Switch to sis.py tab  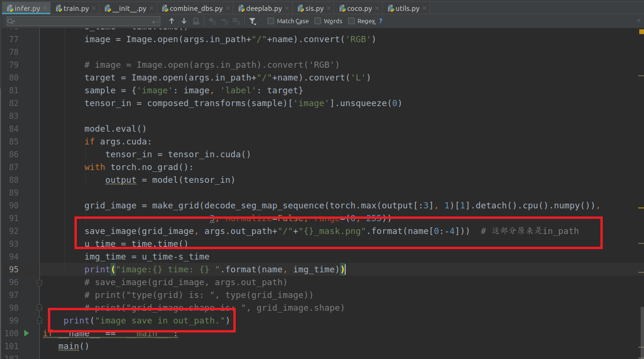tap(313, 9)
